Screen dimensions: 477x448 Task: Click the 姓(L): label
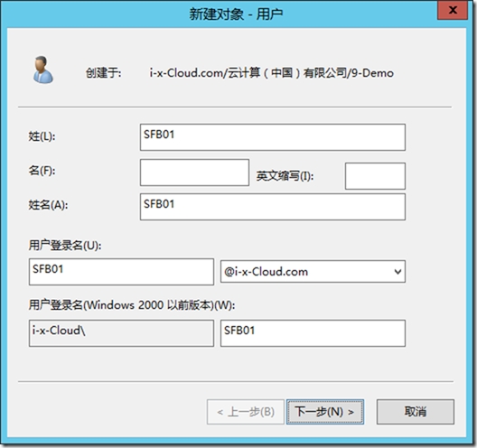[42, 136]
